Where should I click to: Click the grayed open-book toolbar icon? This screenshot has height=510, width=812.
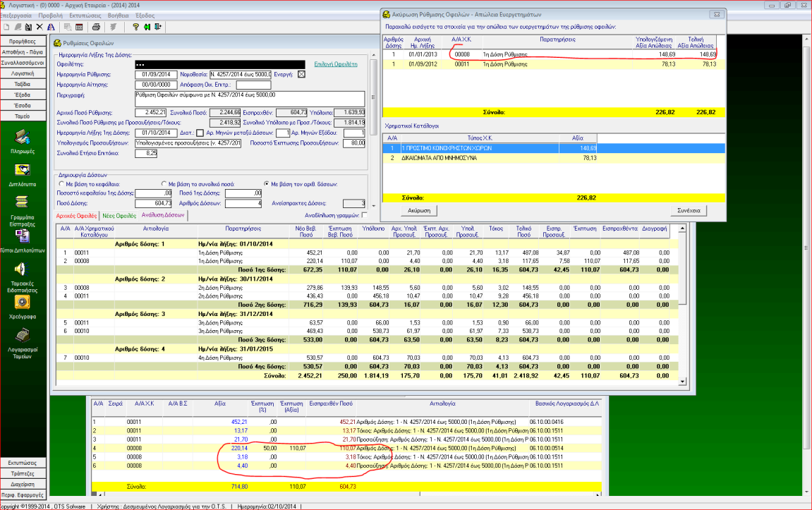[x=18, y=27]
